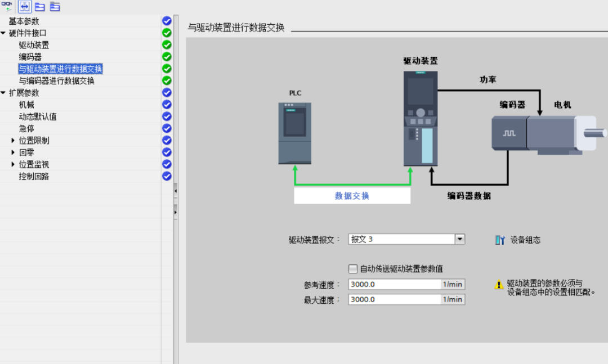
Task: Click the 参考速度 input field
Action: tap(394, 285)
